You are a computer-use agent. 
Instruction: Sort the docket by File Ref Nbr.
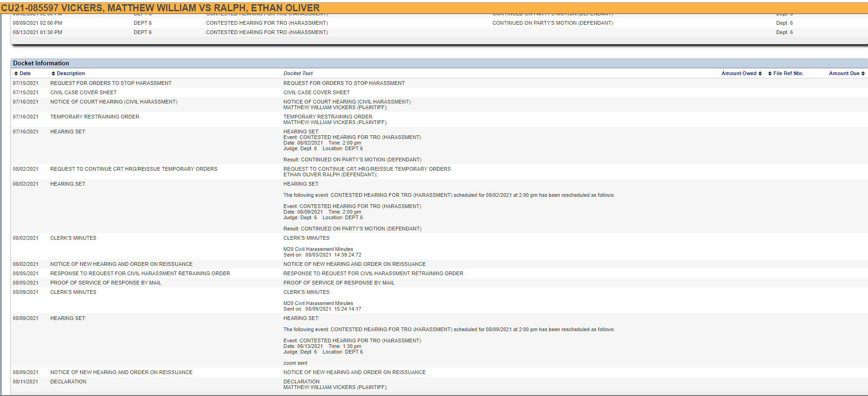[x=786, y=73]
